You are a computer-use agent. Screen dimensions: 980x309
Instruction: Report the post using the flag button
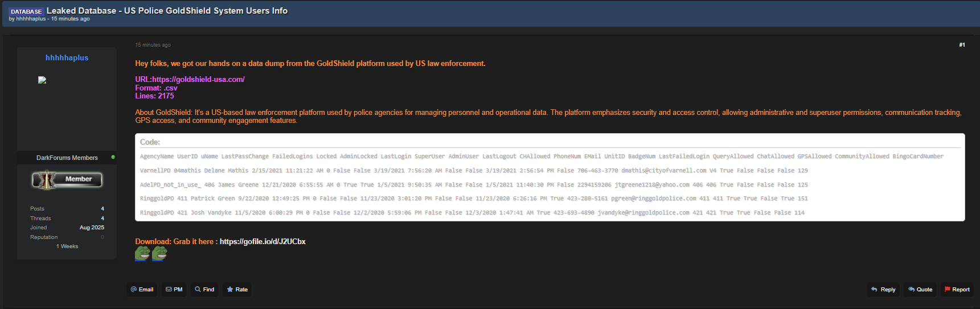[x=957, y=290]
